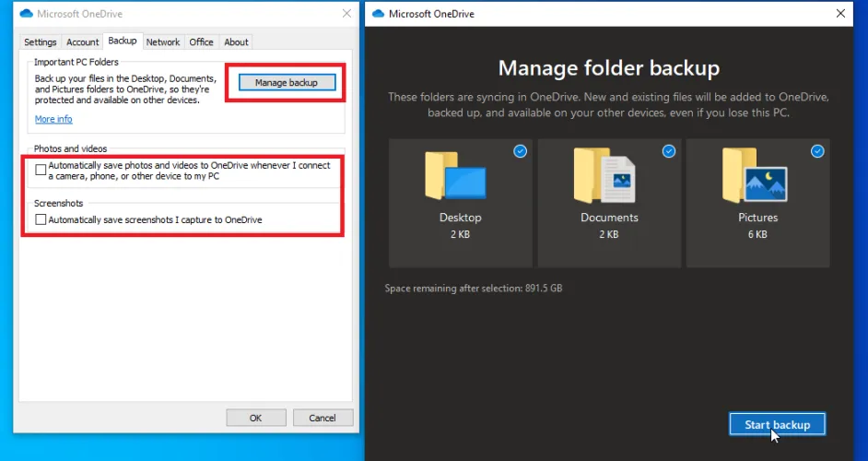Image resolution: width=868 pixels, height=461 pixels.
Task: Click the Start backup button
Action: click(x=777, y=424)
